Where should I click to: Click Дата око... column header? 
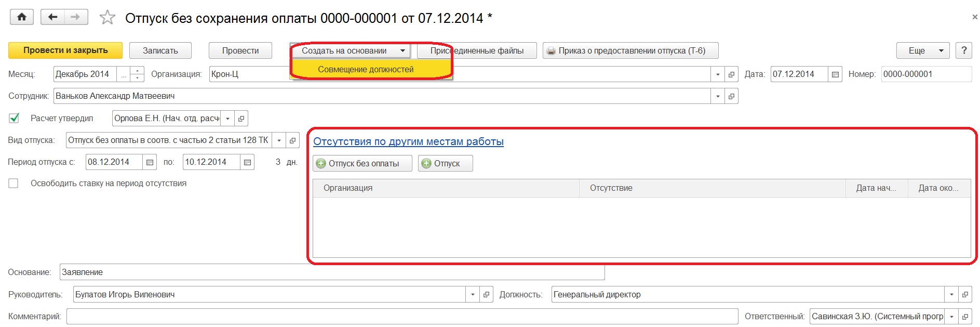(939, 188)
